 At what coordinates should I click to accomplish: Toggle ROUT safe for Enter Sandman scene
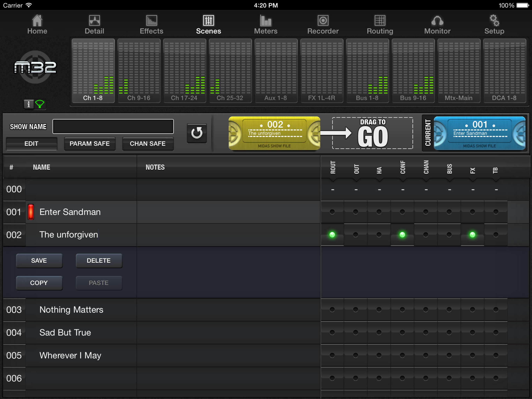point(332,212)
